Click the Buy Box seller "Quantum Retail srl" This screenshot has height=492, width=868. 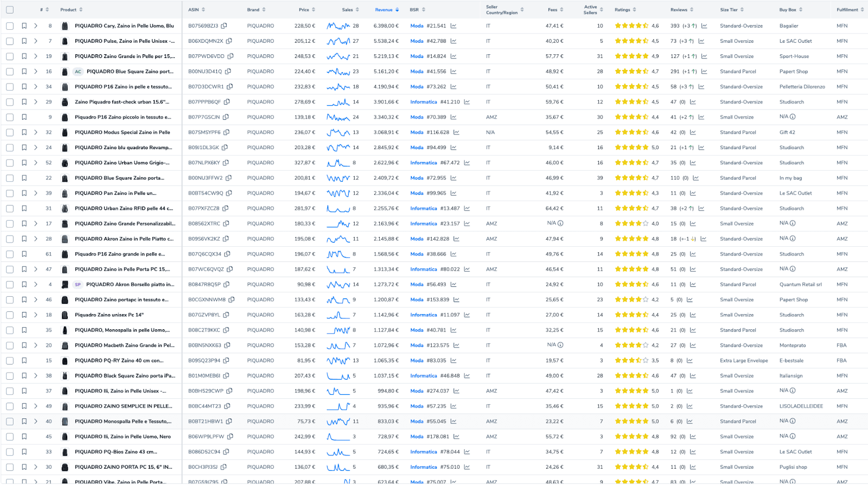point(800,284)
